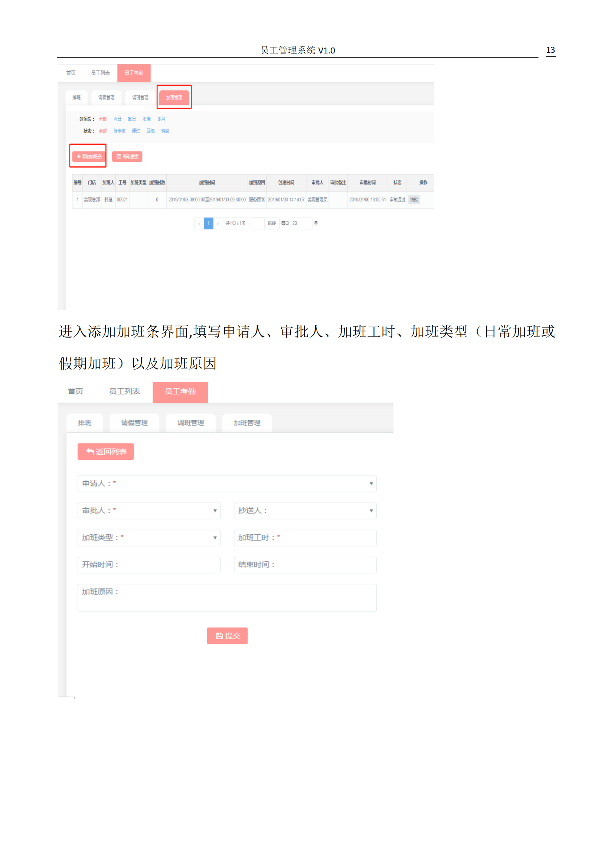Open 高级搜索 advanced search
This screenshot has height=868, width=614.
tap(127, 157)
